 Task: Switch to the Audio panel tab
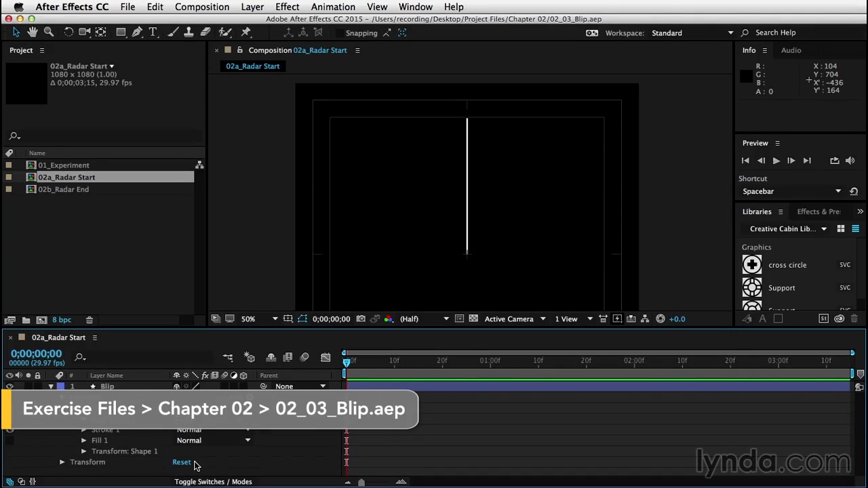(x=791, y=50)
